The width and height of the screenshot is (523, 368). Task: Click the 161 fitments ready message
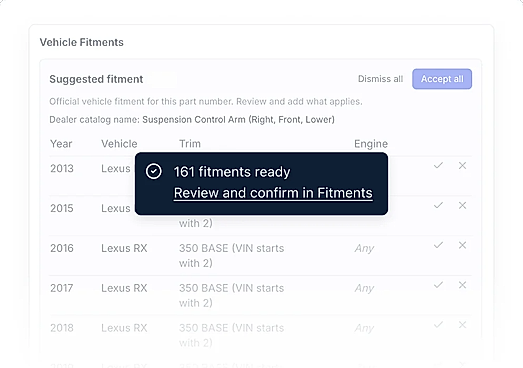232,172
